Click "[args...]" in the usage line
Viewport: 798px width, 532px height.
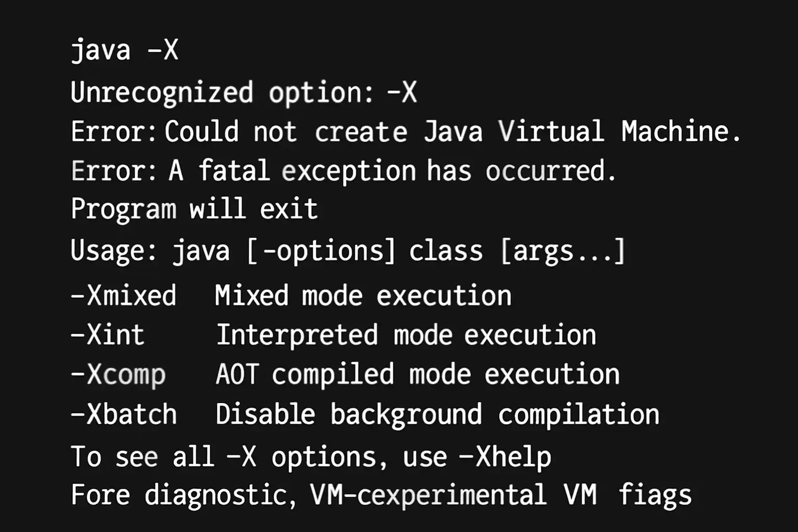pos(562,250)
